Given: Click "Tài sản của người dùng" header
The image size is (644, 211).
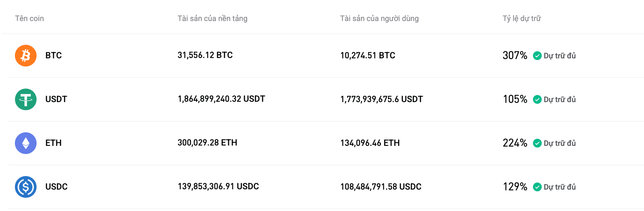Looking at the screenshot, I should (379, 19).
